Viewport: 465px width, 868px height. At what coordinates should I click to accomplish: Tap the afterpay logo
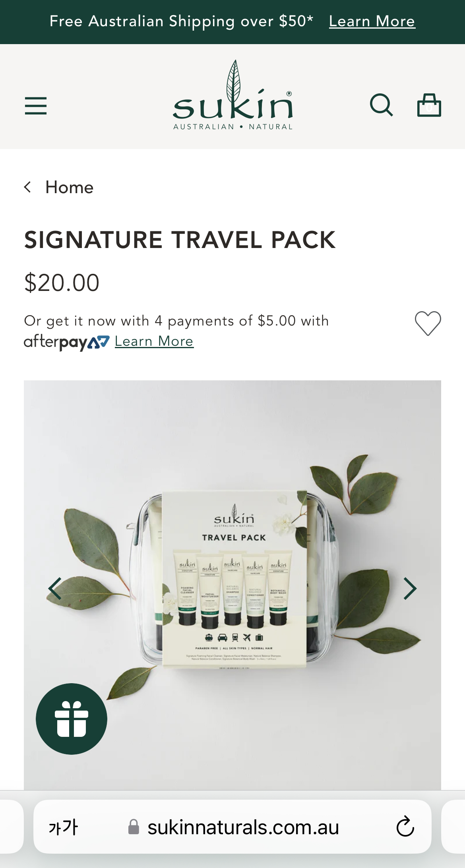point(67,342)
